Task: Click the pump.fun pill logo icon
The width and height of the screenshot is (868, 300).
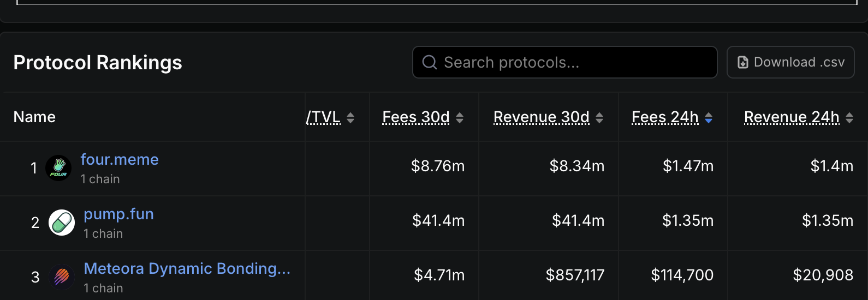Action: tap(62, 223)
